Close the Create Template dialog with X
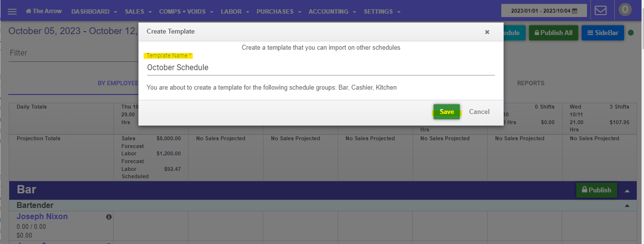 click(x=487, y=32)
